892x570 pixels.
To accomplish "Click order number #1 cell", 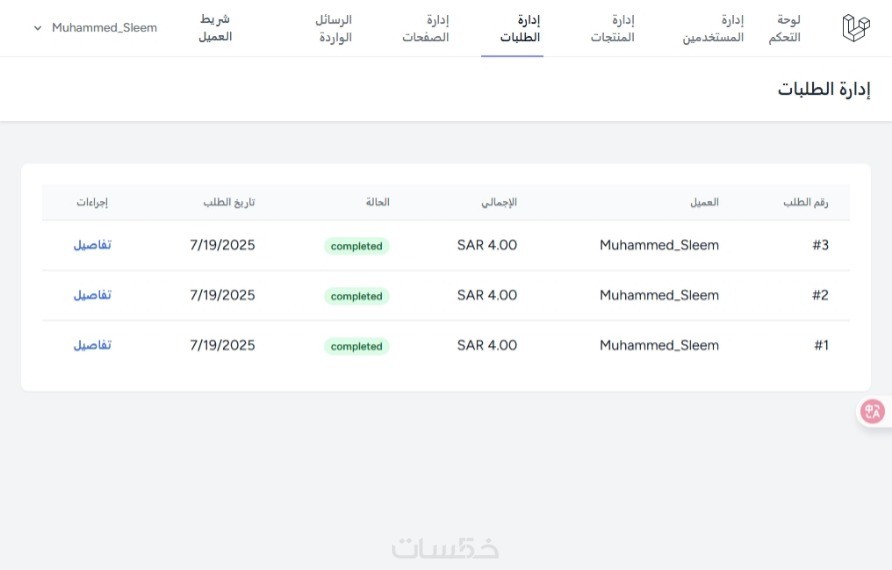I will [x=821, y=345].
